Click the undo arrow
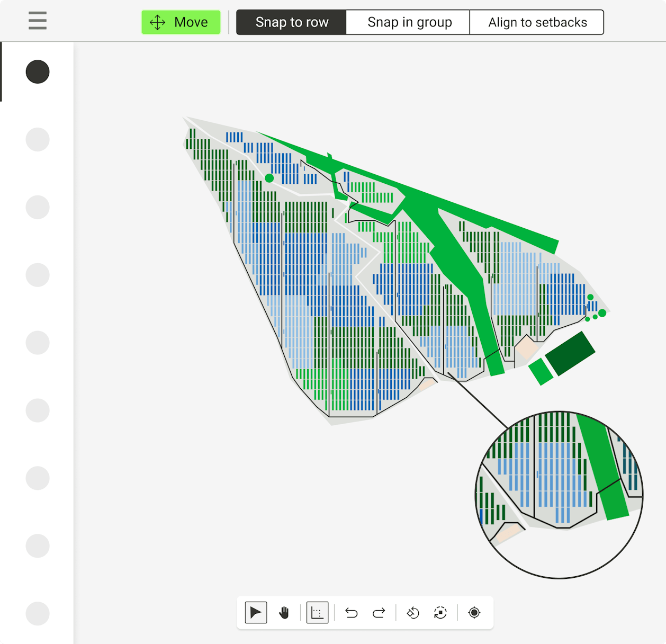This screenshot has height=644, width=666. point(352,613)
